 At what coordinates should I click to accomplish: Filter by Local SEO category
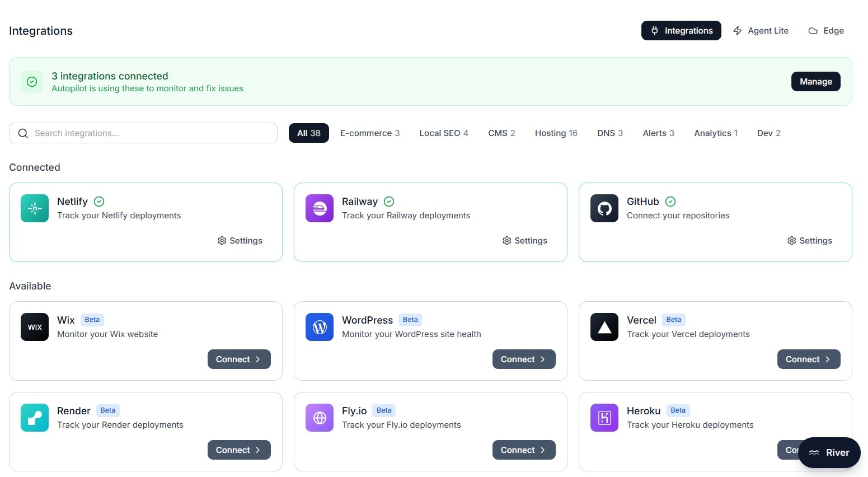(444, 133)
